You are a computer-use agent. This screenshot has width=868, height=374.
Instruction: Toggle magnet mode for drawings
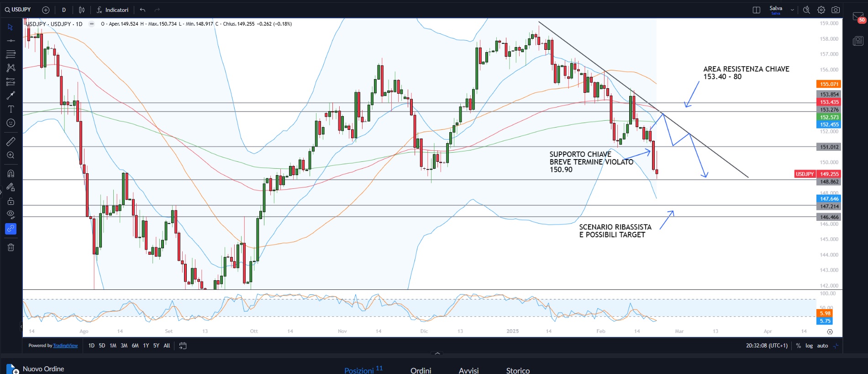[11, 173]
